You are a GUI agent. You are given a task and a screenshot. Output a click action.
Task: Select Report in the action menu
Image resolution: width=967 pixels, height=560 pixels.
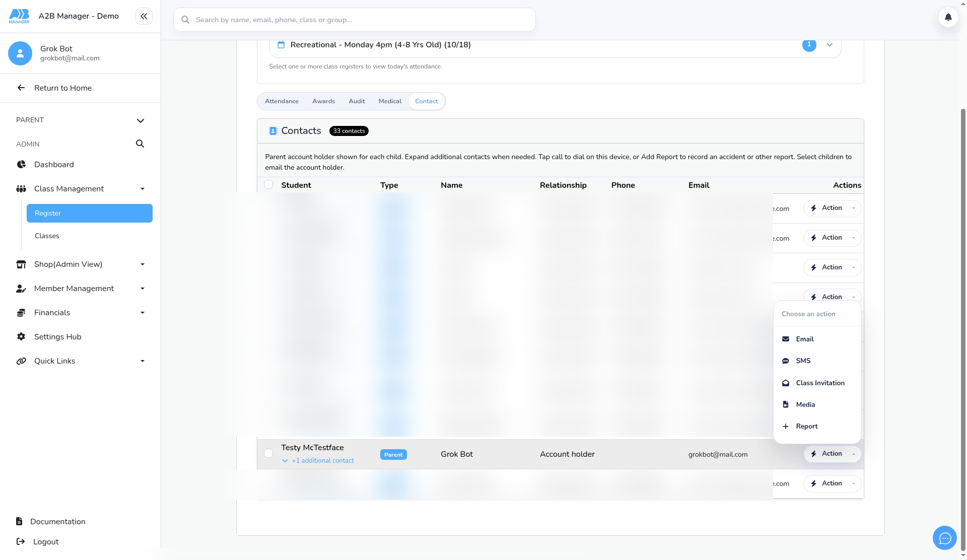(x=817, y=426)
